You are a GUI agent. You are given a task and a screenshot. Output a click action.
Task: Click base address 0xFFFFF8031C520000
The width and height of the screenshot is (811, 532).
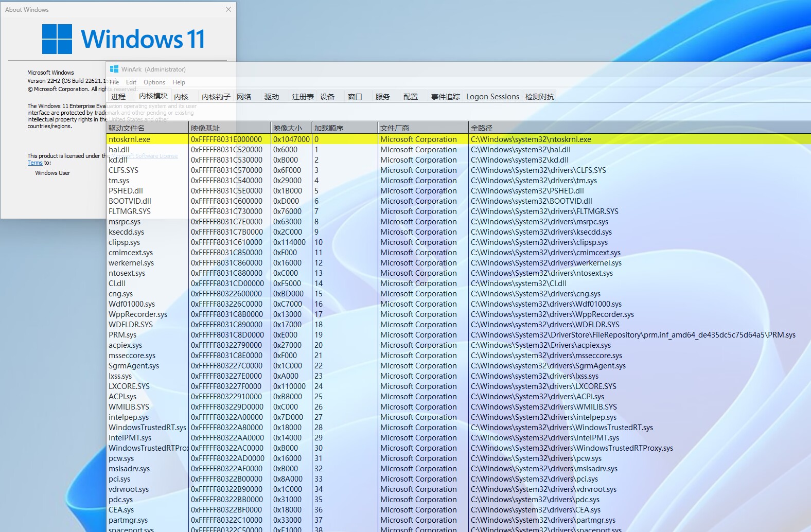(226, 150)
